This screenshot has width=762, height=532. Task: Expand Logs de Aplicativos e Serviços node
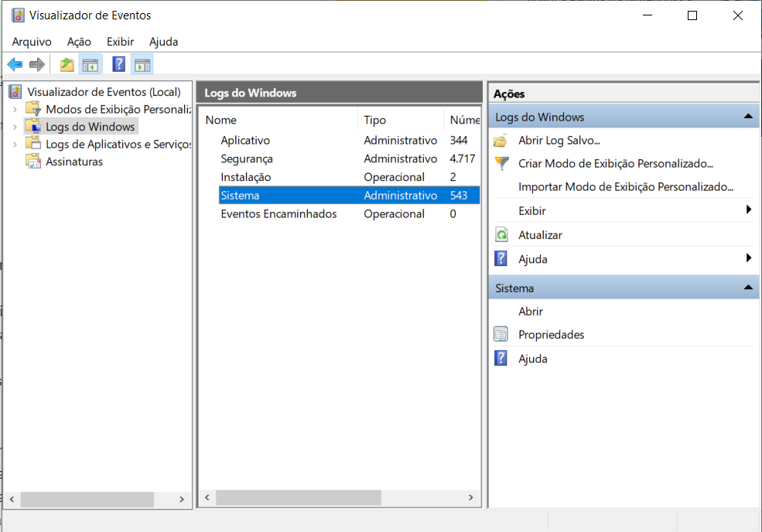[14, 145]
